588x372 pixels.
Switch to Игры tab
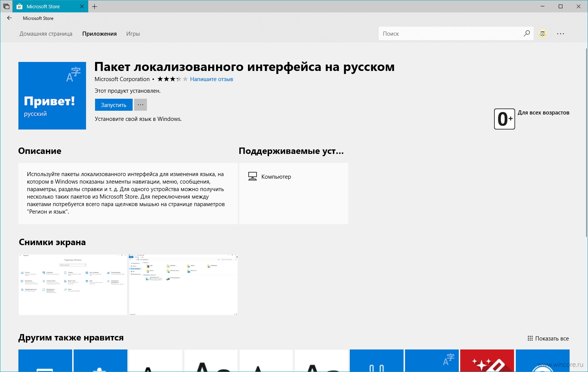tap(133, 34)
